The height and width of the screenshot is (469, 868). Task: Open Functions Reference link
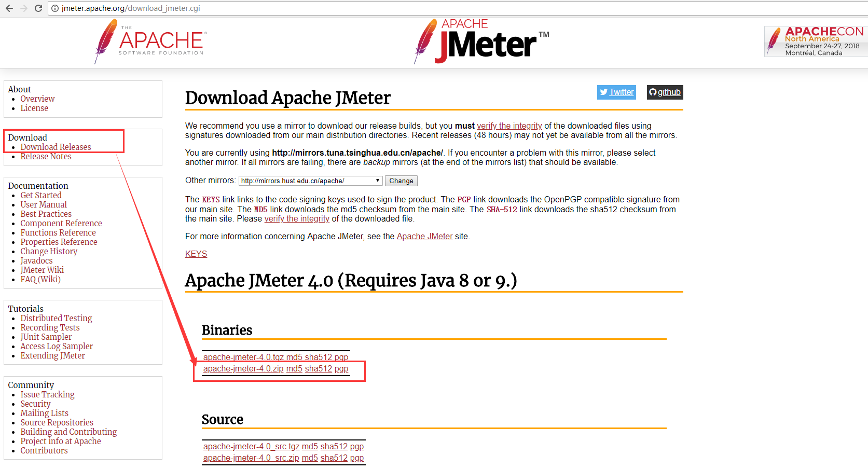pos(58,232)
